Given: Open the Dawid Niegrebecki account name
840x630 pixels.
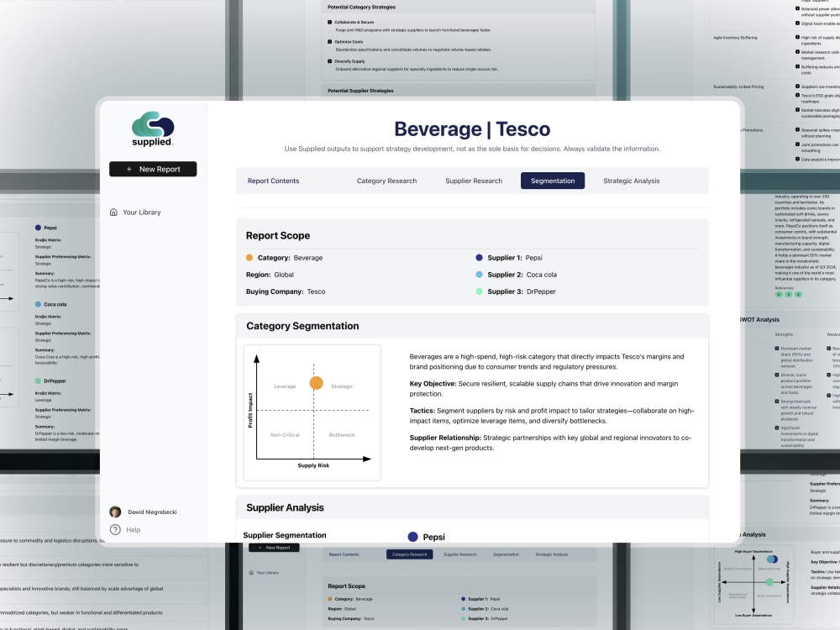Looking at the screenshot, I should coord(152,512).
